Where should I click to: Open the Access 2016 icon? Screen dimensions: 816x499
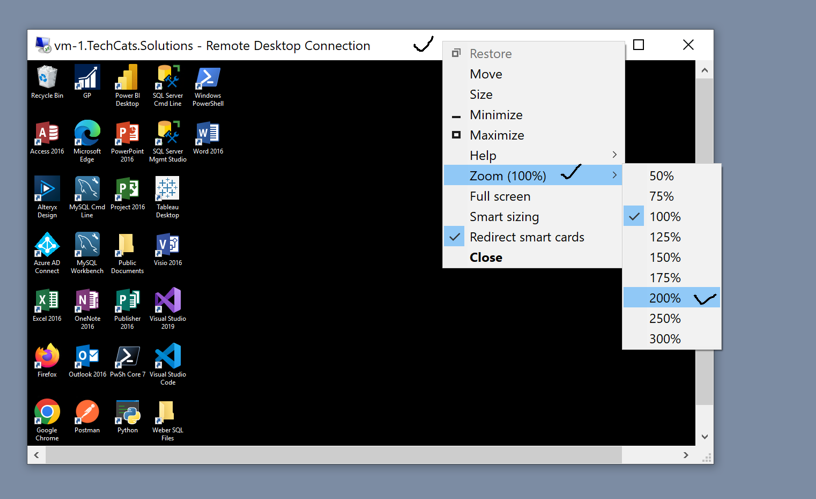[x=47, y=138]
